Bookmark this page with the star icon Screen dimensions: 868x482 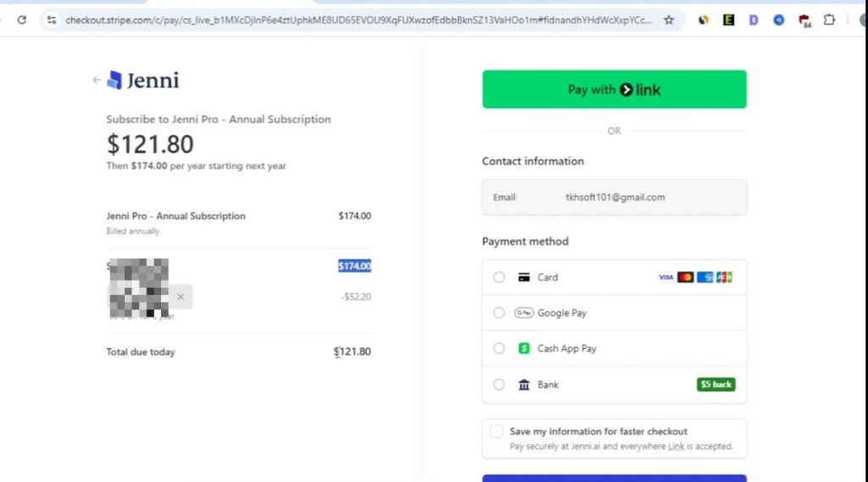[x=669, y=20]
